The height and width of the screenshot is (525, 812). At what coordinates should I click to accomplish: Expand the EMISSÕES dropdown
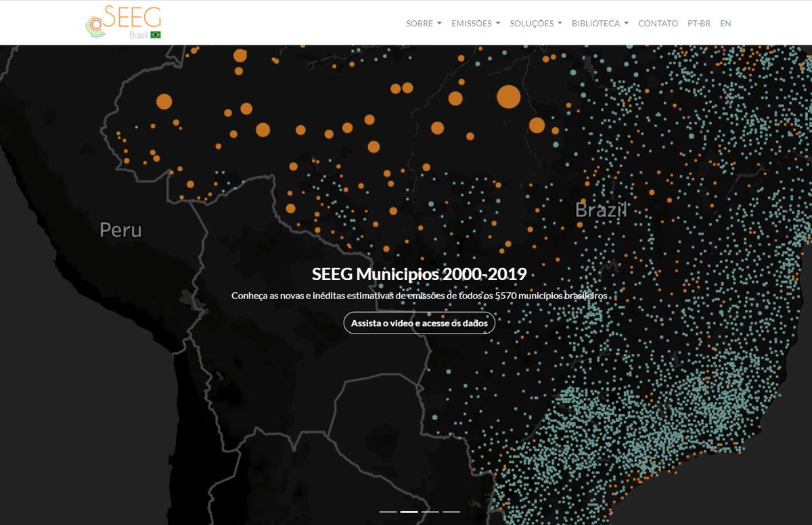[x=476, y=23]
